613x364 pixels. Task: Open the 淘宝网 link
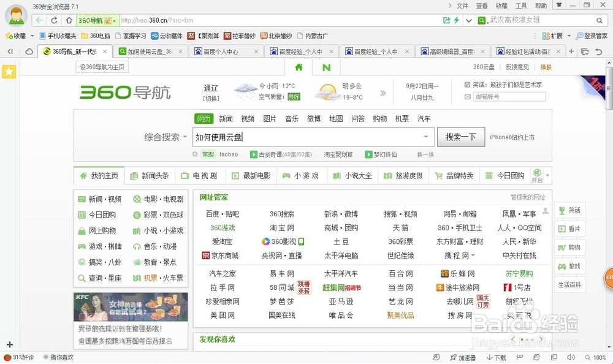[x=282, y=227]
